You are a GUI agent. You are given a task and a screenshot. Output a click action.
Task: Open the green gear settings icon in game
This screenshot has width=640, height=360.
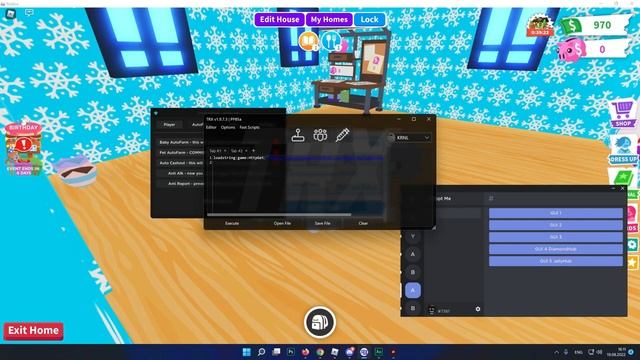632,244
